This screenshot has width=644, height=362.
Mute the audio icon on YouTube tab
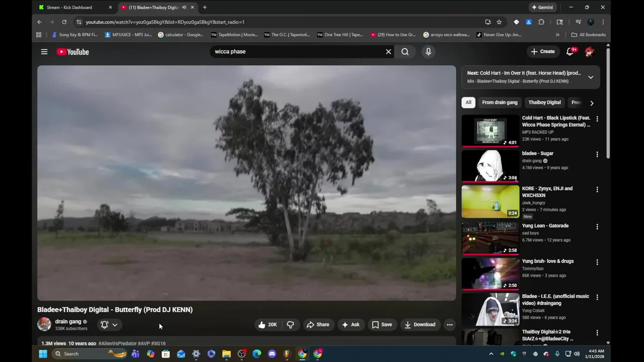(x=184, y=8)
